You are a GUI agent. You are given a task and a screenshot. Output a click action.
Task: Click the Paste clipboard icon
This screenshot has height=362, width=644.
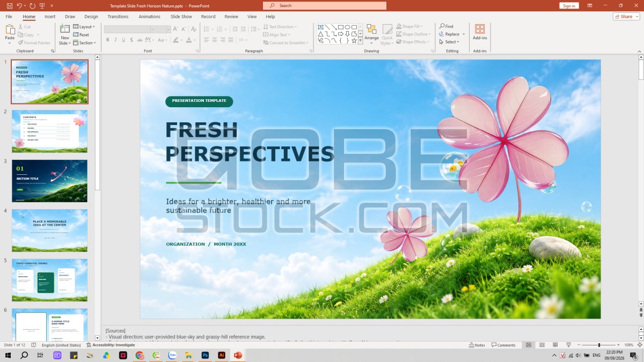coord(10,29)
